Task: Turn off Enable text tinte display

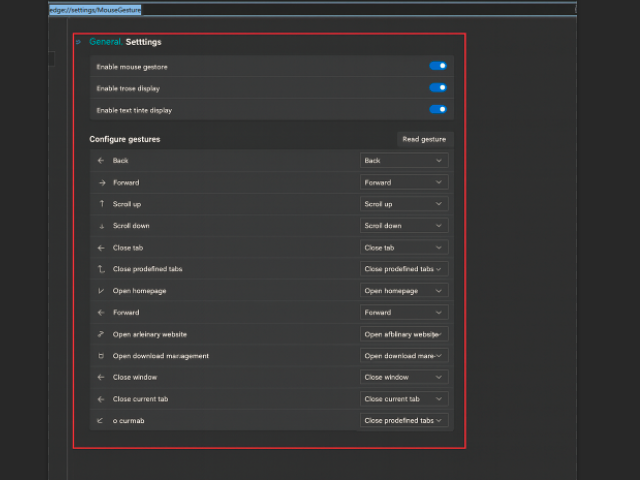Action: point(438,110)
